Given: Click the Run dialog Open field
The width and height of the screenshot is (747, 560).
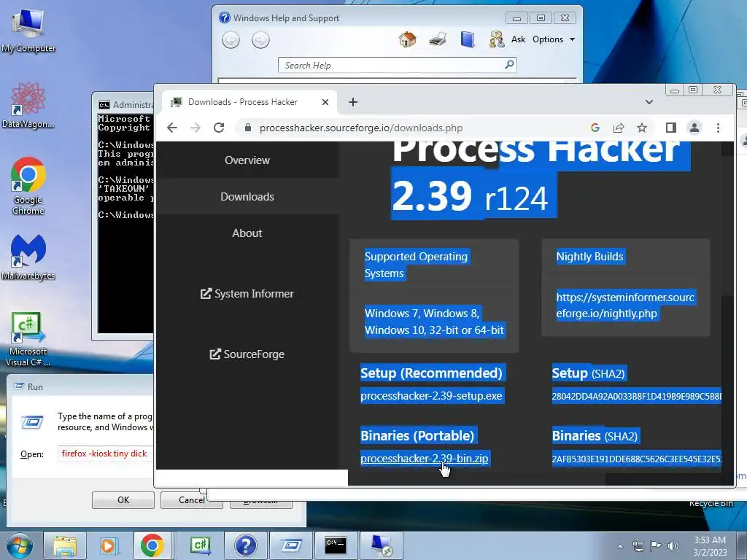Looking at the screenshot, I should tap(105, 454).
